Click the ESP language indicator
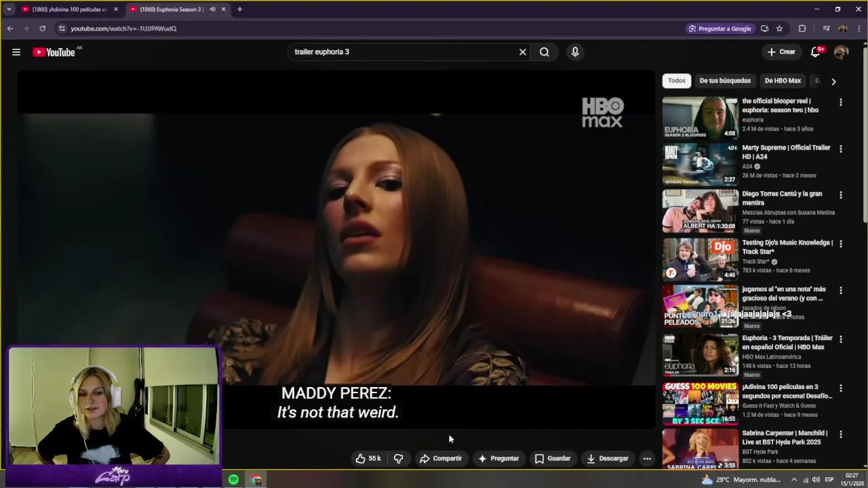 click(x=829, y=480)
